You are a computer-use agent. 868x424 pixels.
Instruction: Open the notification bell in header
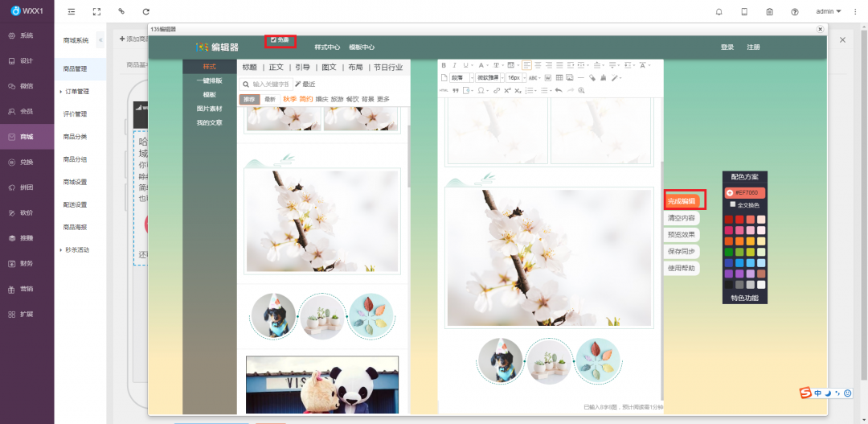coord(719,12)
